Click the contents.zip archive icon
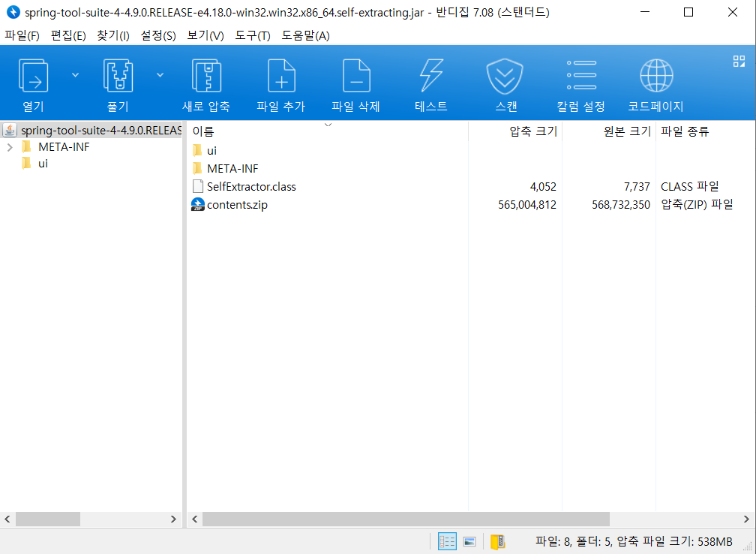 (198, 205)
